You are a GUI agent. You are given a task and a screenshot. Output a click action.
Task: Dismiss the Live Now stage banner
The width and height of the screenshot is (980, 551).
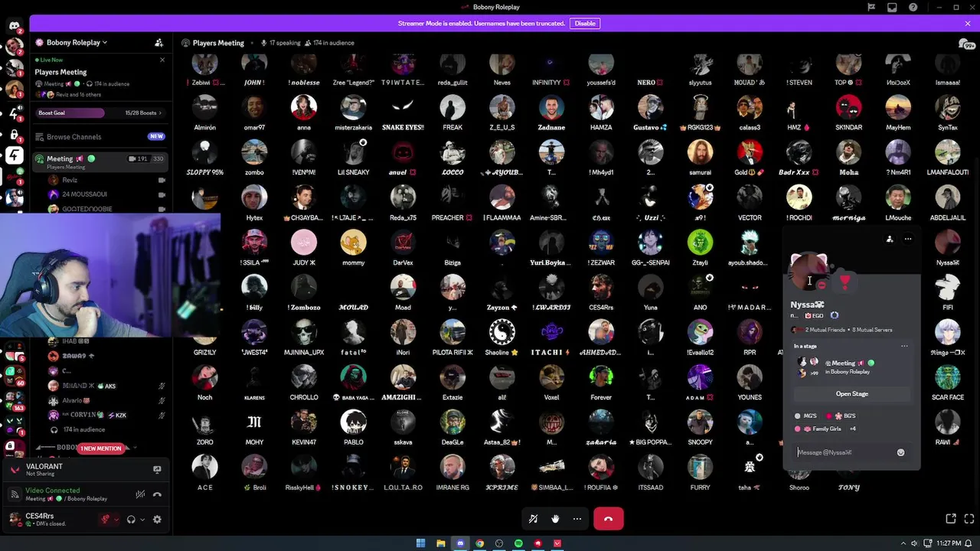coord(162,60)
